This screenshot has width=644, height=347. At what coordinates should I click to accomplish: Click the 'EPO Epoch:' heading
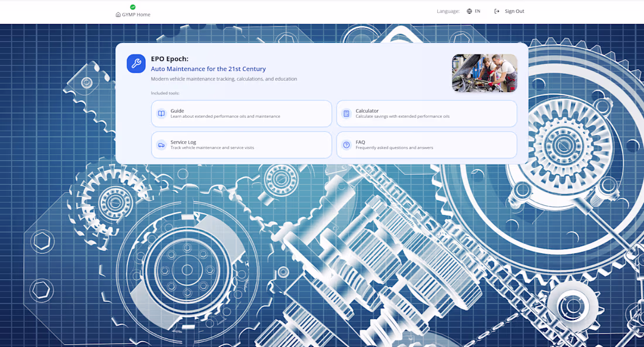tap(170, 59)
